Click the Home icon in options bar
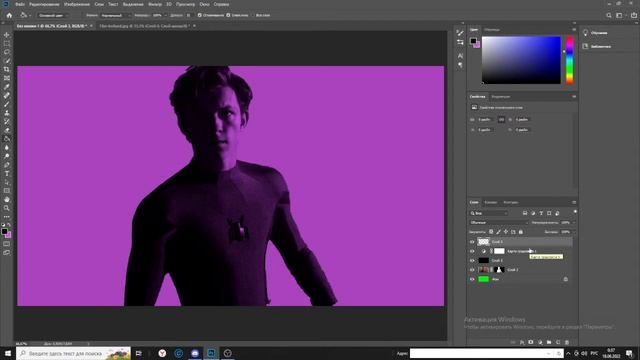Screen dimensions: 640x360 (9, 15)
